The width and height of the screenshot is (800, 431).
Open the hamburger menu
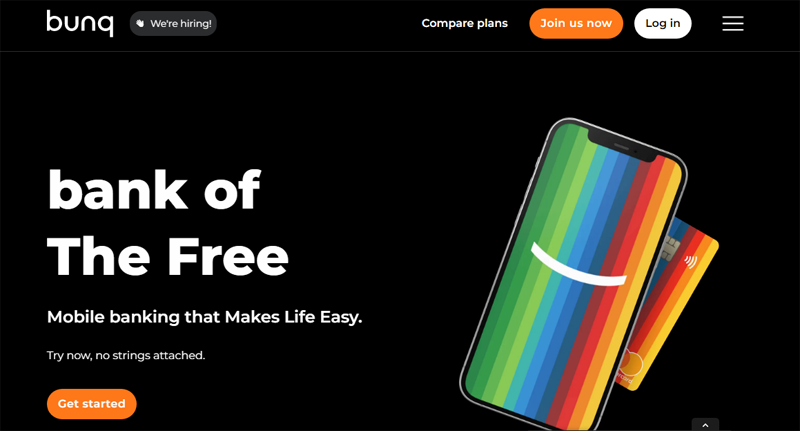[x=733, y=23]
